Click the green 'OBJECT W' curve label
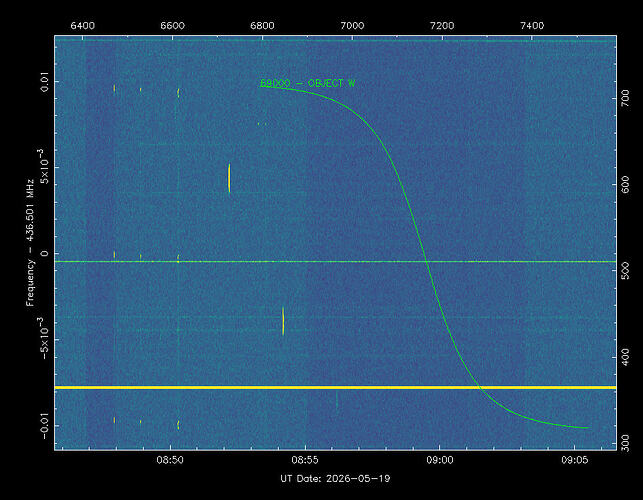The height and width of the screenshot is (500, 643). [308, 83]
